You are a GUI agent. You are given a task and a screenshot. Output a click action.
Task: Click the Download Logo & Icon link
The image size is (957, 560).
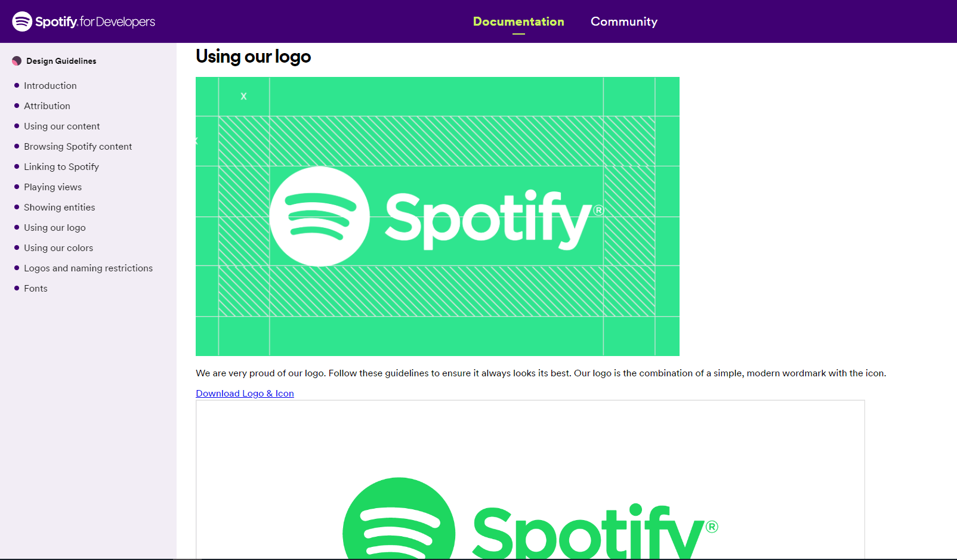(x=245, y=394)
